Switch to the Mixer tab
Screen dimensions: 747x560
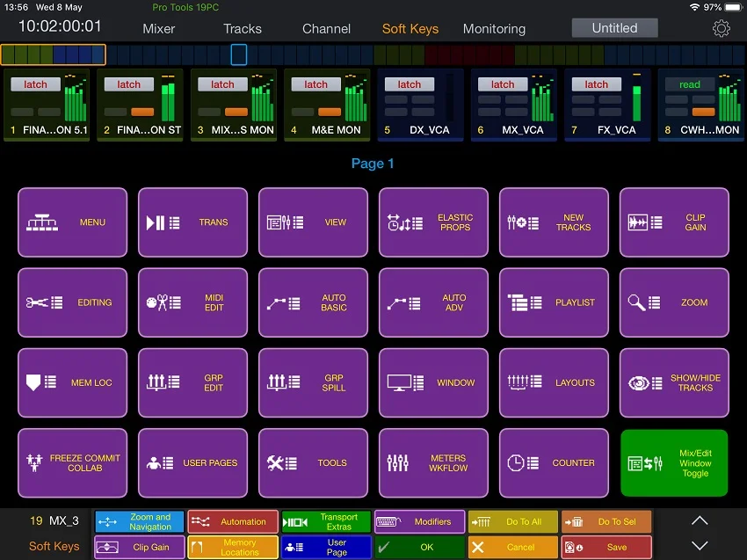[159, 29]
